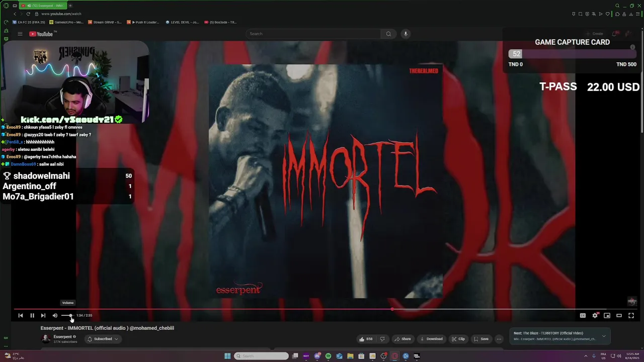Screen dimensions: 644x362
Task: Open the YouTube hamburger guide menu
Action: (x=20, y=34)
